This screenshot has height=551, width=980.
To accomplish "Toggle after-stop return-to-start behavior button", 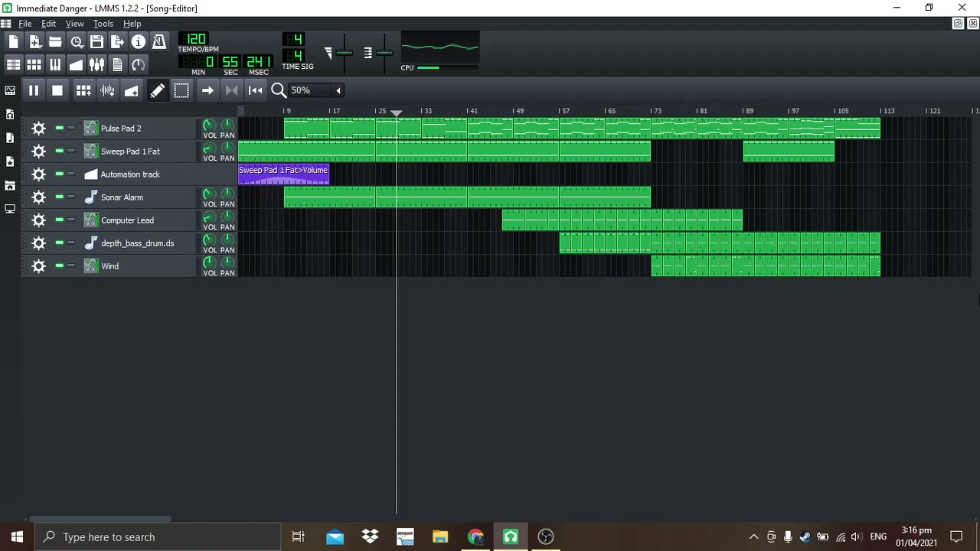I will pyautogui.click(x=255, y=90).
